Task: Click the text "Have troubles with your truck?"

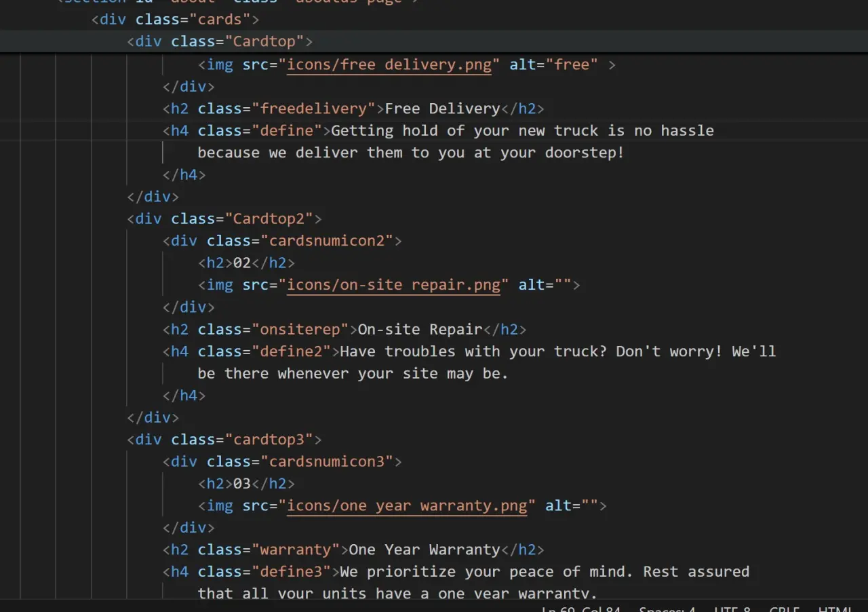Action: click(x=473, y=351)
